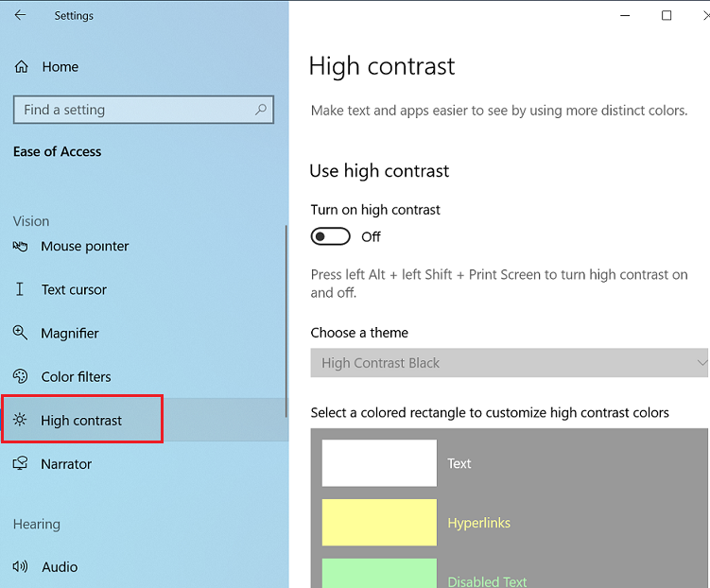
Task: Click the search magnifier icon
Action: [261, 110]
